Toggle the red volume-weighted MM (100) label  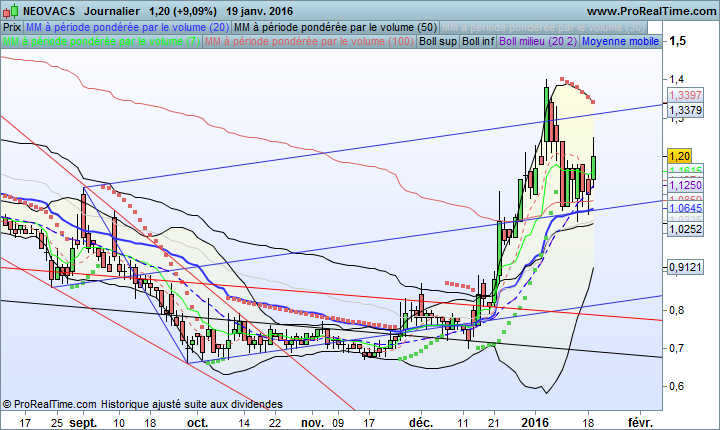(x=309, y=42)
